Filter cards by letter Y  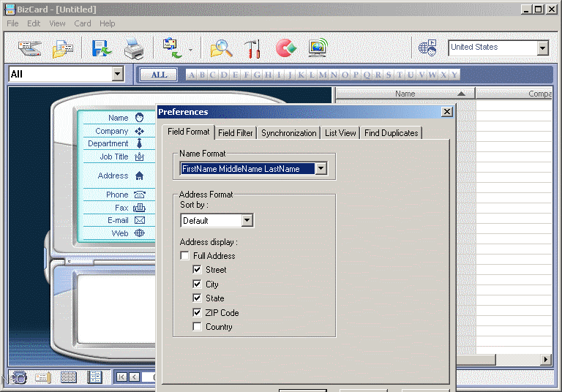point(454,75)
